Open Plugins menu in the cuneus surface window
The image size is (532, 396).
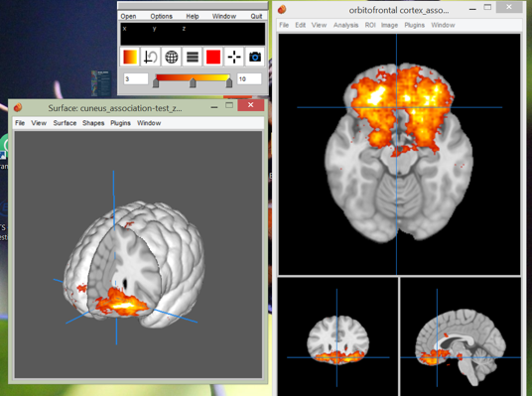pos(120,123)
